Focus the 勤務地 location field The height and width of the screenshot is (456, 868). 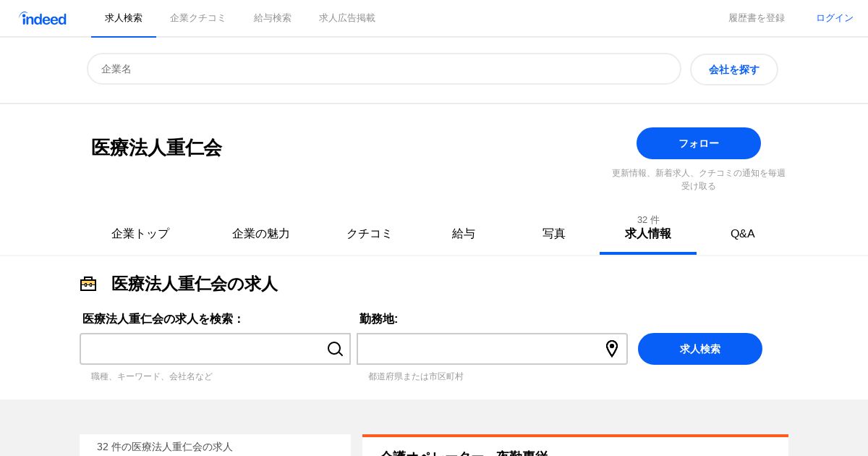coord(492,349)
